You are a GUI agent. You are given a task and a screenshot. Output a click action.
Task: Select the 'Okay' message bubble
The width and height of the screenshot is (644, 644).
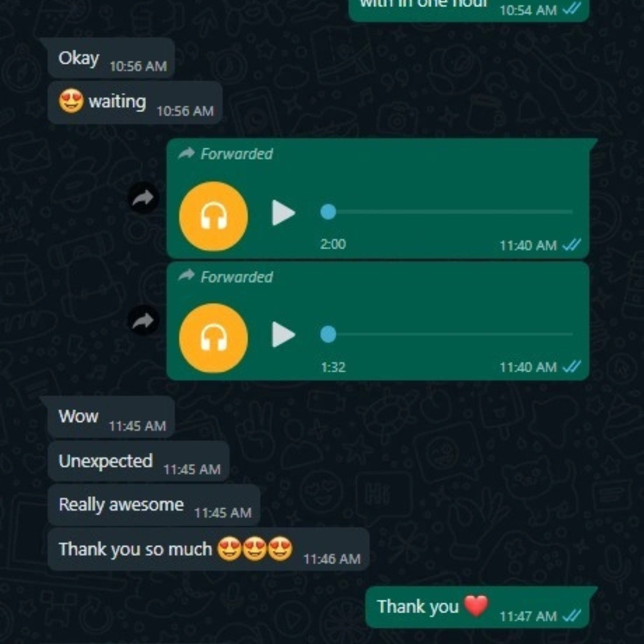point(111,58)
